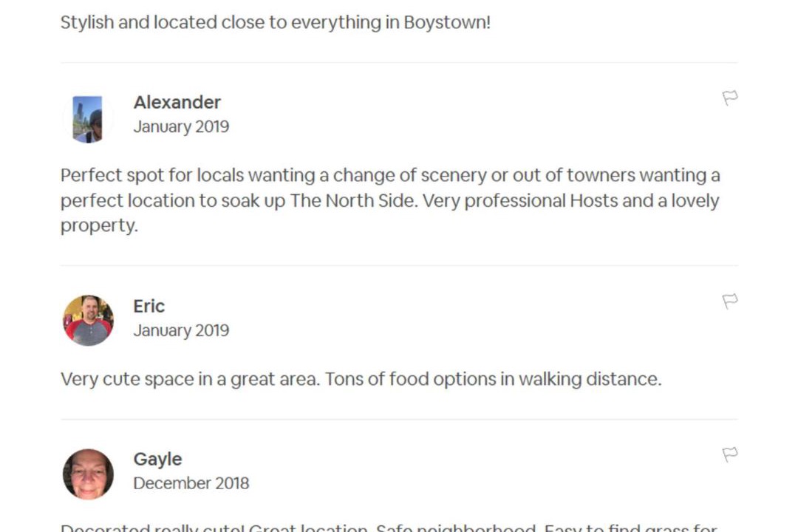View Gayle's profile picture

coord(88,474)
